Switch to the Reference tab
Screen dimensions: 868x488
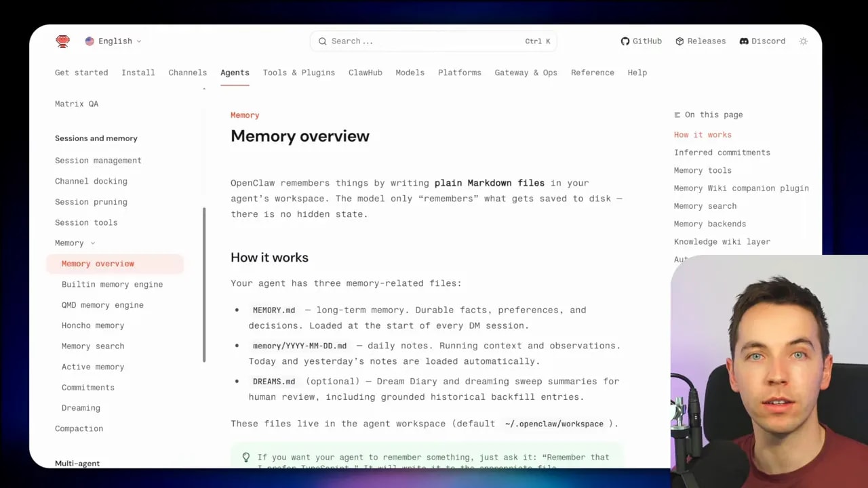pos(593,73)
